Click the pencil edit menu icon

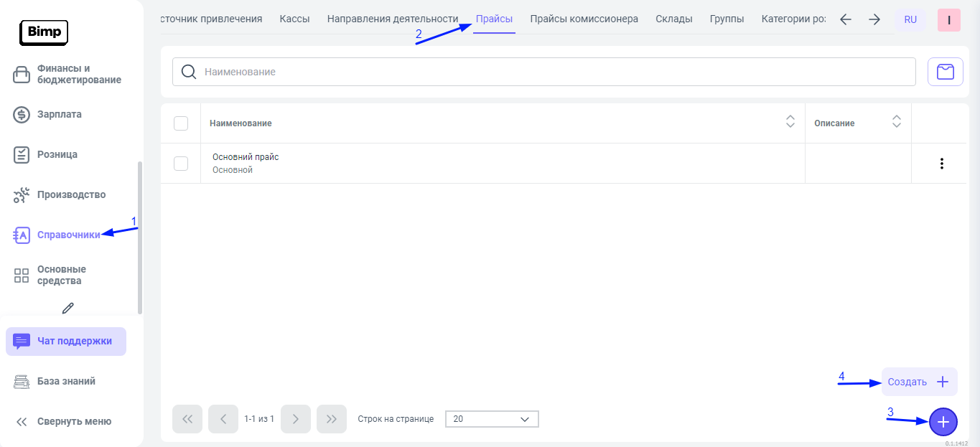coord(68,308)
